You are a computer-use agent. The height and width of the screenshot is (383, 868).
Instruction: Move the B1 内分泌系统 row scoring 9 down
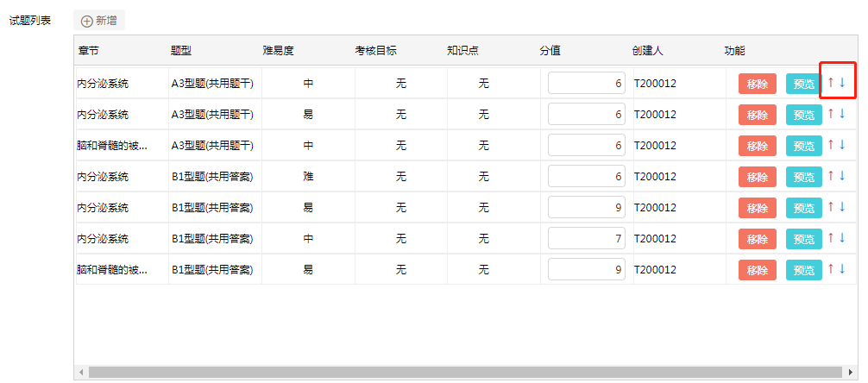843,207
